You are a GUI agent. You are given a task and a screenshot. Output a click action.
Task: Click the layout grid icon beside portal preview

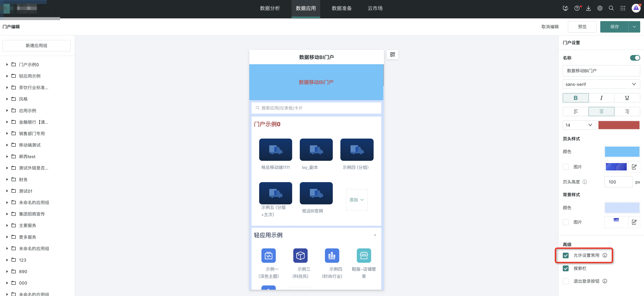(x=392, y=55)
